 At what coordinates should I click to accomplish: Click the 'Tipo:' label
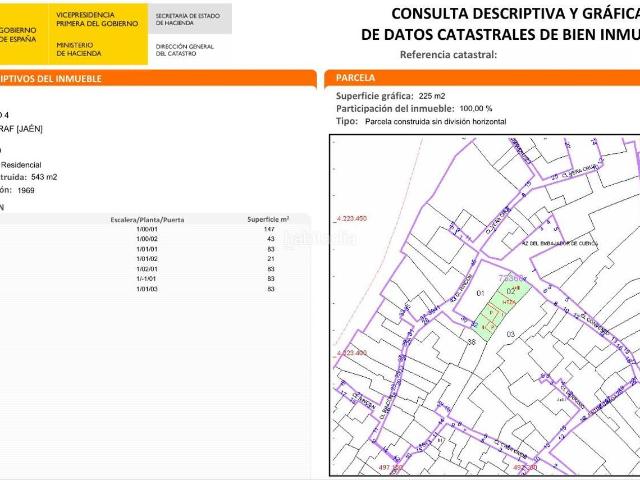click(347, 121)
